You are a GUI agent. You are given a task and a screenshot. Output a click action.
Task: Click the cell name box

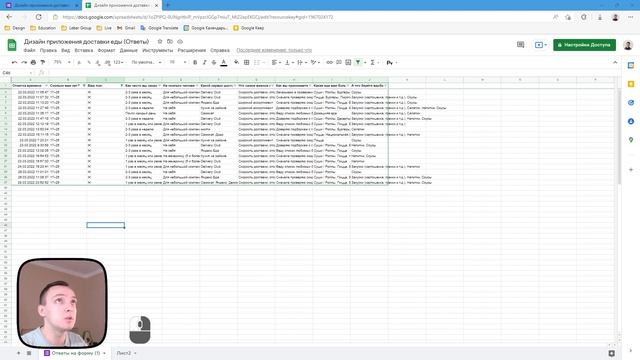pyautogui.click(x=17, y=73)
